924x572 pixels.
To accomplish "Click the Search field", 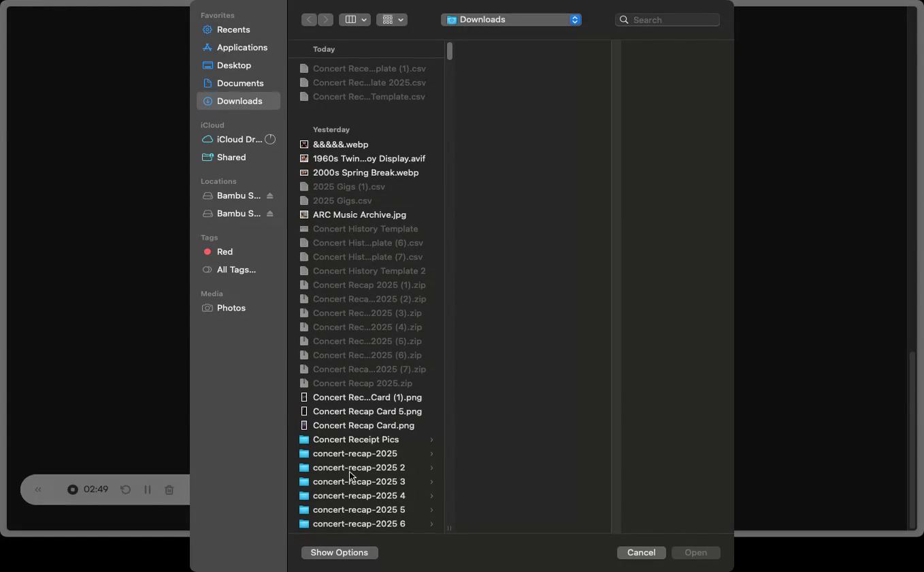I will tap(667, 20).
